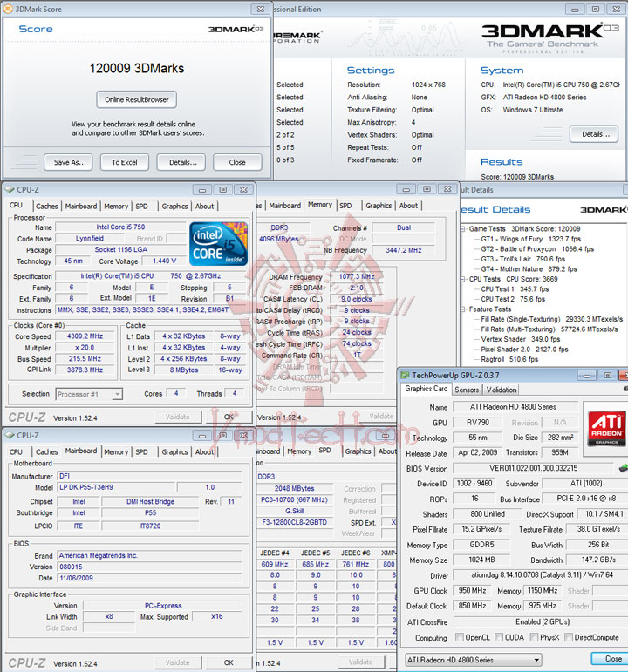Screen dimensions: 628x672
Task: Open Graphics tab in top-left CPU-Z window
Action: pyautogui.click(x=174, y=207)
